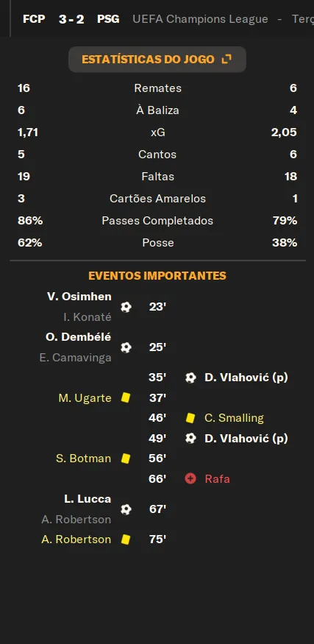Screen dimensions: 314x644
Task: Click penalty goal icon at 35' Vlahović
Action: click(x=190, y=378)
